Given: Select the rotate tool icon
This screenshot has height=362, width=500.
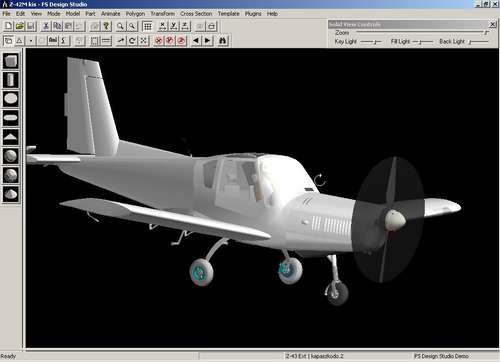Looking at the screenshot, I should [x=132, y=41].
